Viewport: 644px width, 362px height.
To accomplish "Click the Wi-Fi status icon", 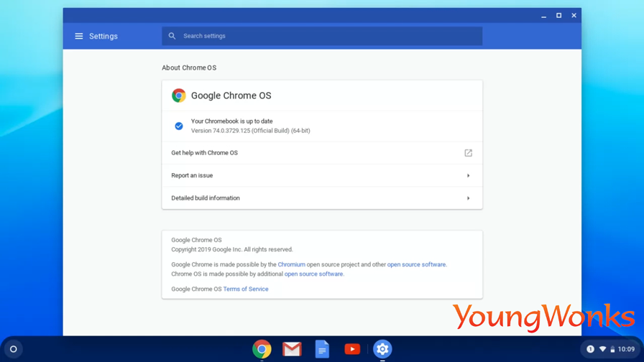I will 602,349.
